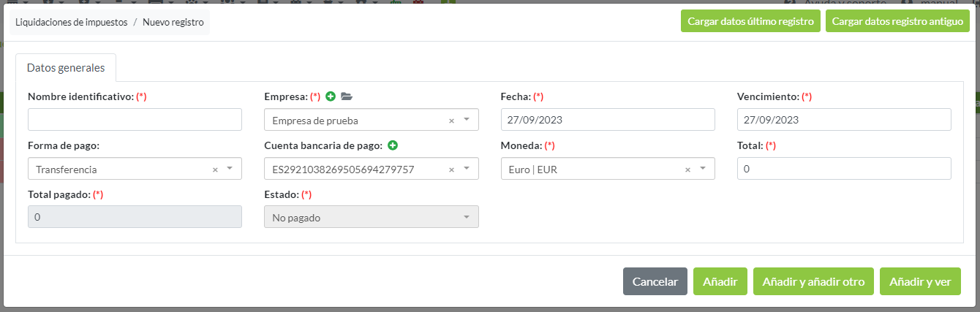This screenshot has width=980, height=312.
Task: Click the green plus icon beside Empresa
Action: pyautogui.click(x=331, y=96)
